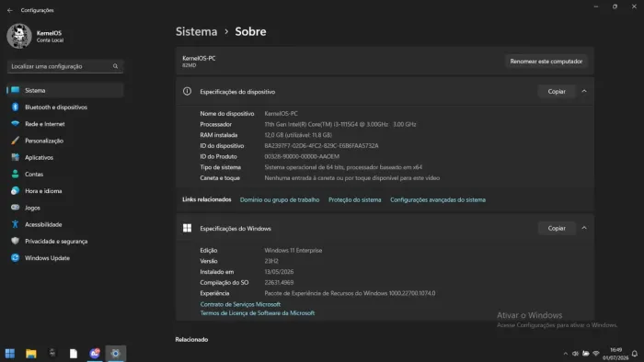Click the Localizar uma configuração search field
The width and height of the screenshot is (644, 362).
[x=65, y=66]
